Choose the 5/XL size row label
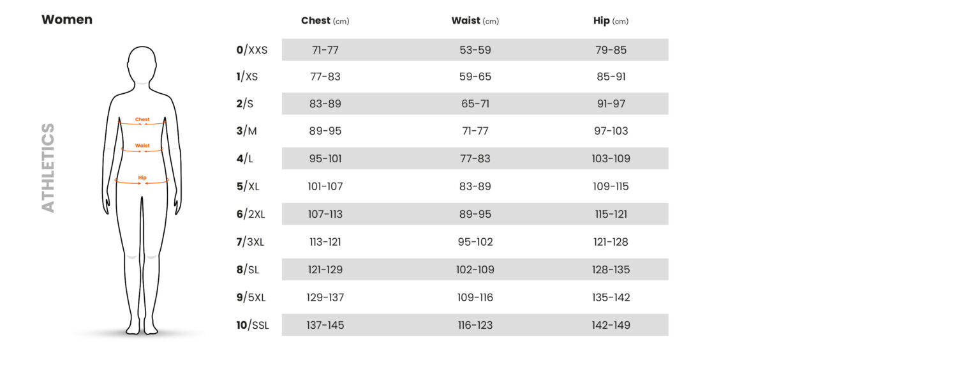 pyautogui.click(x=248, y=186)
